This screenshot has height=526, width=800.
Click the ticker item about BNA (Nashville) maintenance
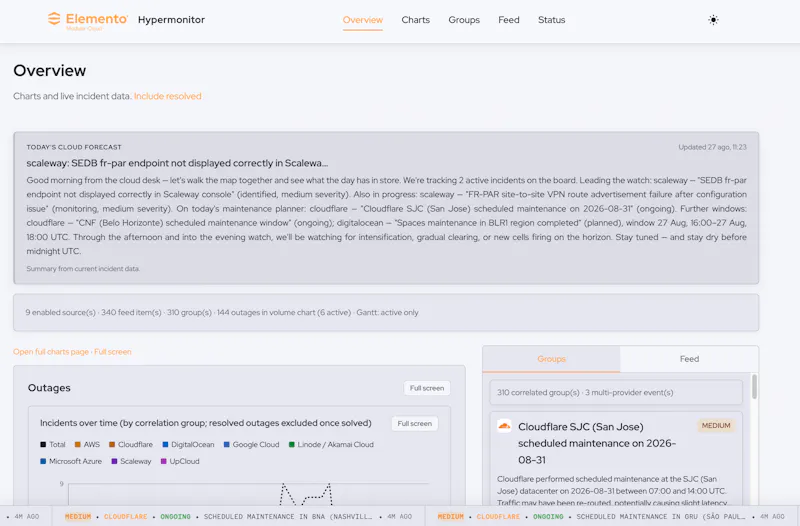click(x=238, y=517)
